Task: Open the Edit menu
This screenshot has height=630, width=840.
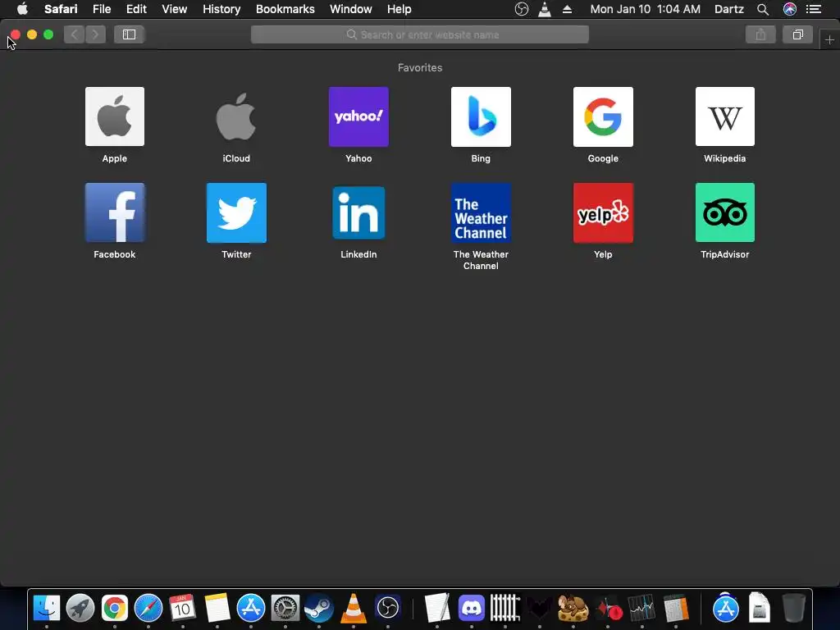Action: tap(136, 9)
